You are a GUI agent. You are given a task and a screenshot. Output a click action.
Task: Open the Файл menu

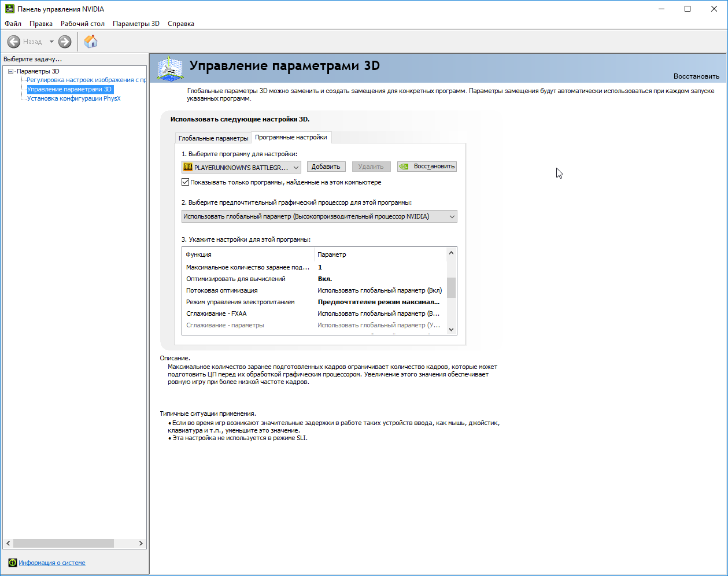click(x=13, y=24)
